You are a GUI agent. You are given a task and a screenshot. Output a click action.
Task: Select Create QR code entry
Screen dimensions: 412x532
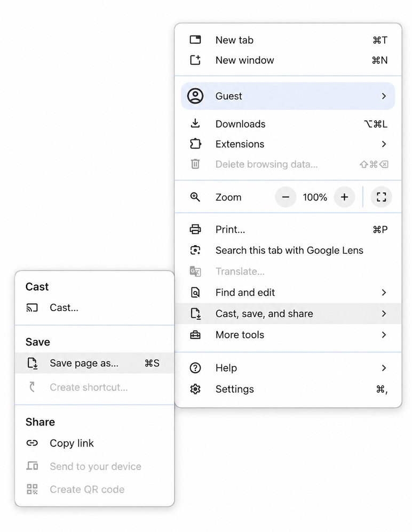[x=94, y=489]
